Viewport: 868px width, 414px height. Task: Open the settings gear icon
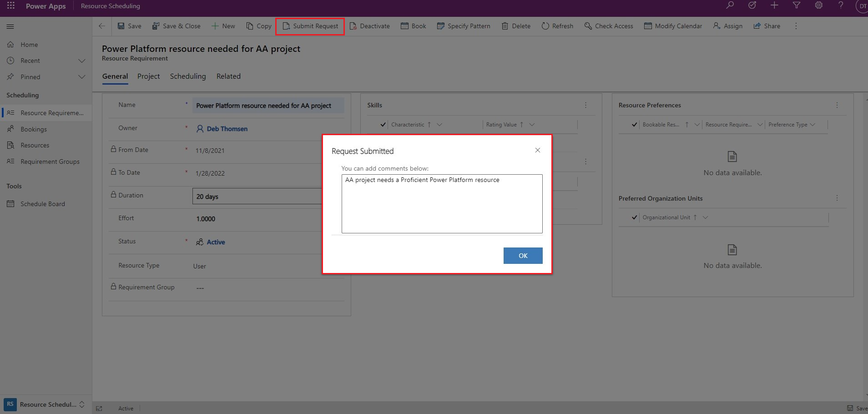click(x=819, y=5)
